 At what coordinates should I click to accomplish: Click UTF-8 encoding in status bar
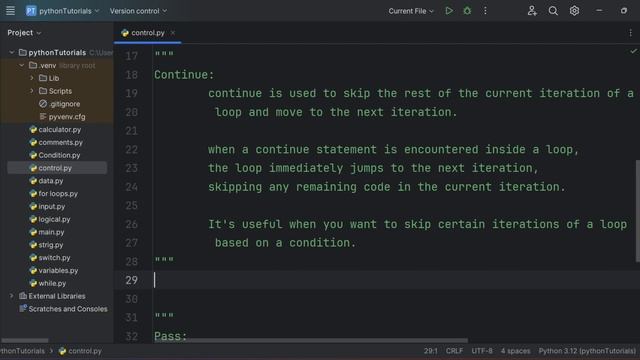click(x=482, y=351)
